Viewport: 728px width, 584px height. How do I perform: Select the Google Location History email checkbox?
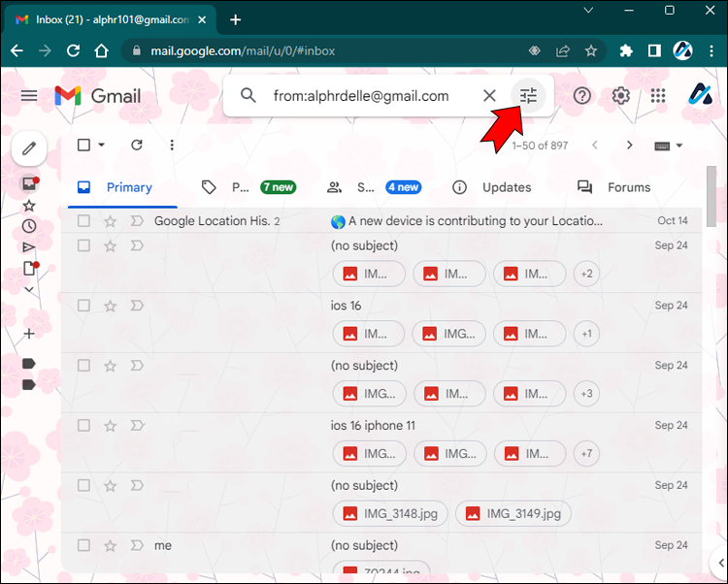click(84, 221)
